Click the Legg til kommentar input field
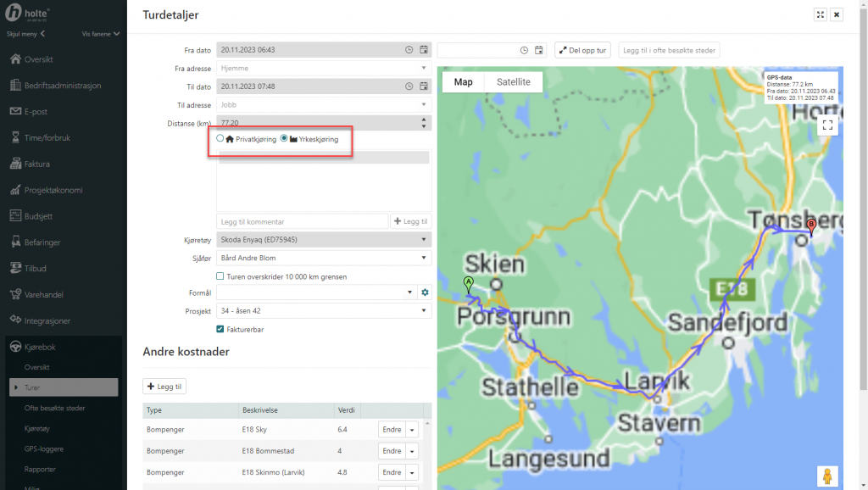The width and height of the screenshot is (868, 490). [301, 221]
